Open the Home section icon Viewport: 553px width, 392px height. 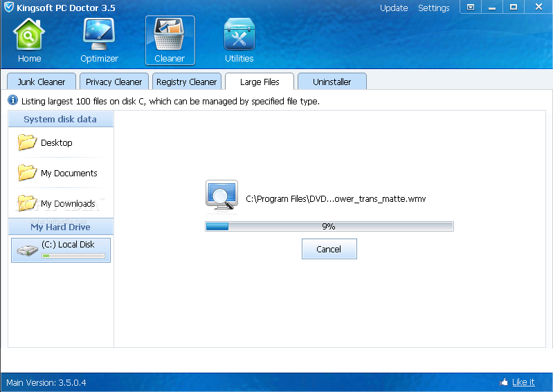(29, 35)
